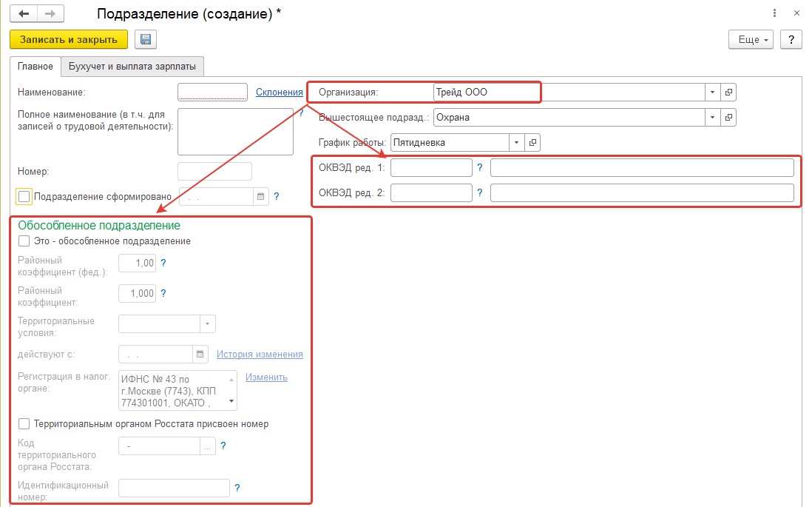Open the three-dot window options menu
Screen dimensions: 812x507
774,13
